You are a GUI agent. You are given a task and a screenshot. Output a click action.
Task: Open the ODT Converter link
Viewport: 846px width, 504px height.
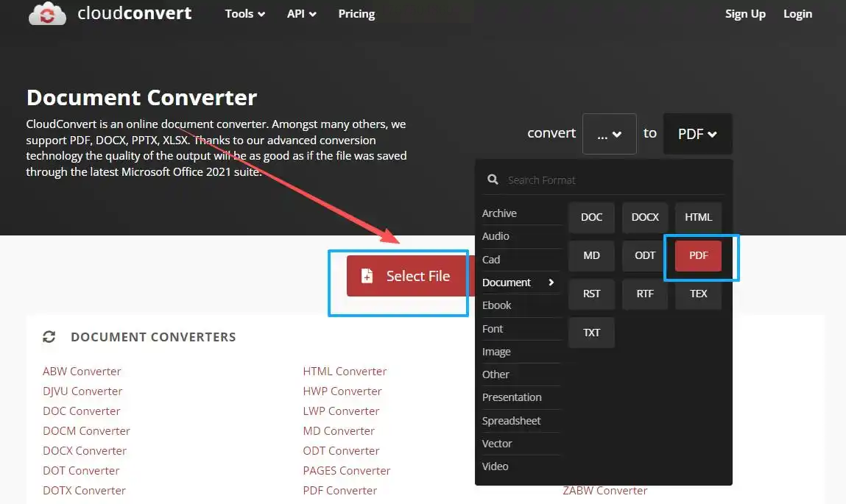tap(341, 450)
